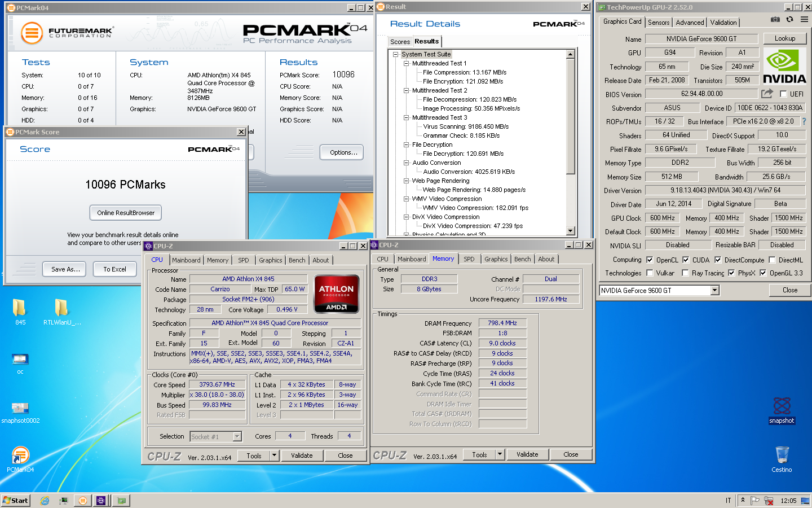Image resolution: width=812 pixels, height=508 pixels.
Task: Click action center flag tray icon
Action: pyautogui.click(x=755, y=501)
